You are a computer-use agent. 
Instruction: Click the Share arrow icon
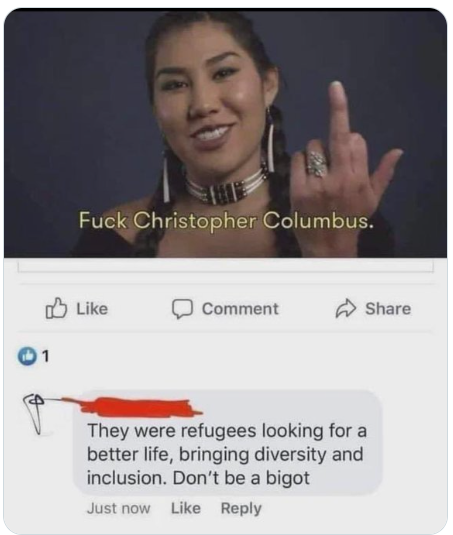click(346, 308)
